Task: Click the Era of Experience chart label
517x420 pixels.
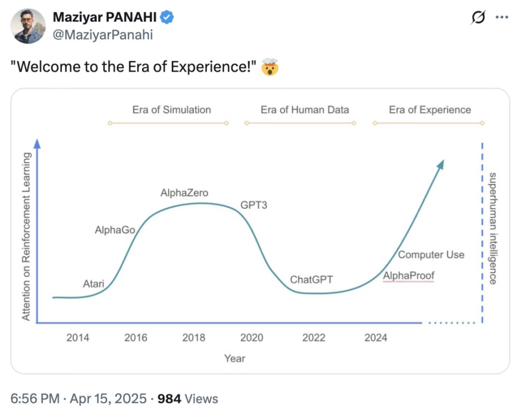Action: [430, 109]
